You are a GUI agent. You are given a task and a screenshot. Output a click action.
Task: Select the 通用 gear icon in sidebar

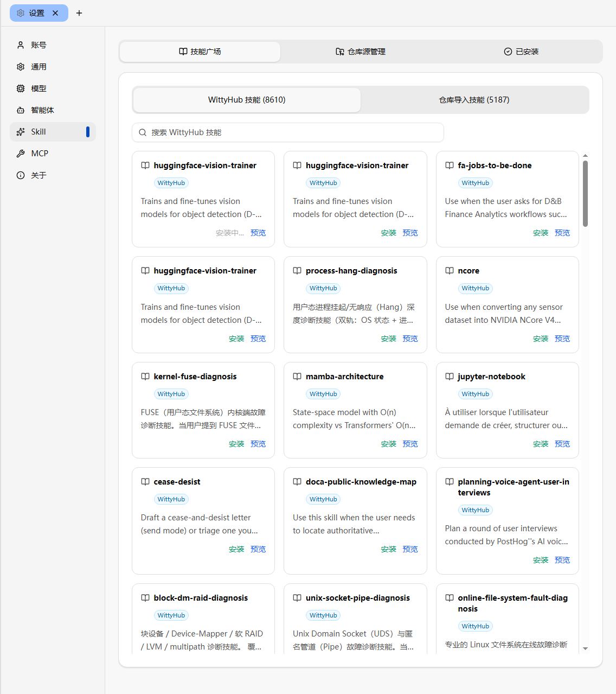point(21,67)
